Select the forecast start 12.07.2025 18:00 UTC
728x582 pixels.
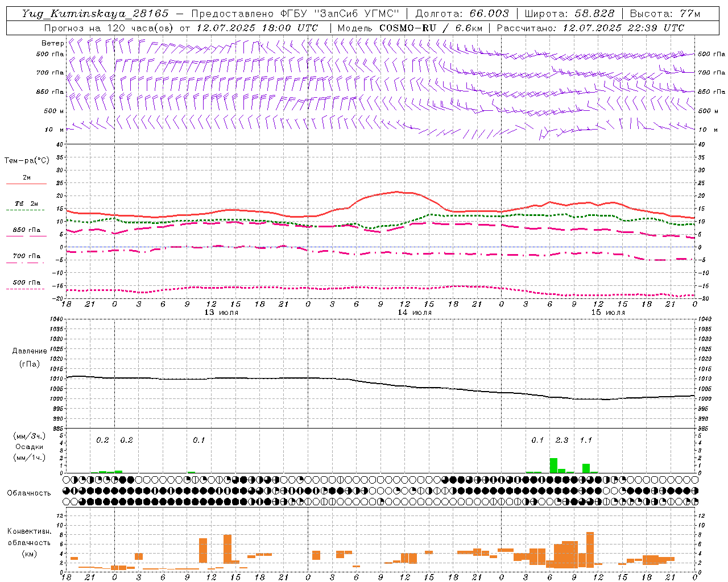[x=257, y=28]
